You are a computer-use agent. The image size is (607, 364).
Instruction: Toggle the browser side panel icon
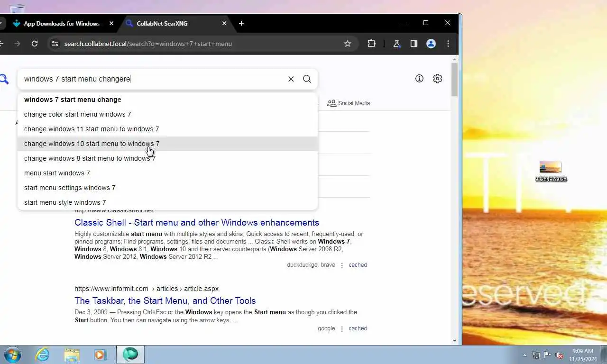point(414,44)
